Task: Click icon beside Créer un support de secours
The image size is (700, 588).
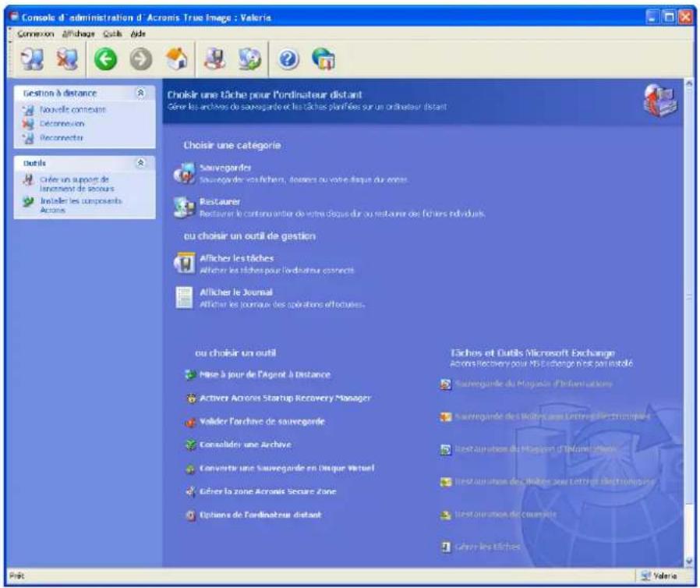Action: pyautogui.click(x=28, y=180)
